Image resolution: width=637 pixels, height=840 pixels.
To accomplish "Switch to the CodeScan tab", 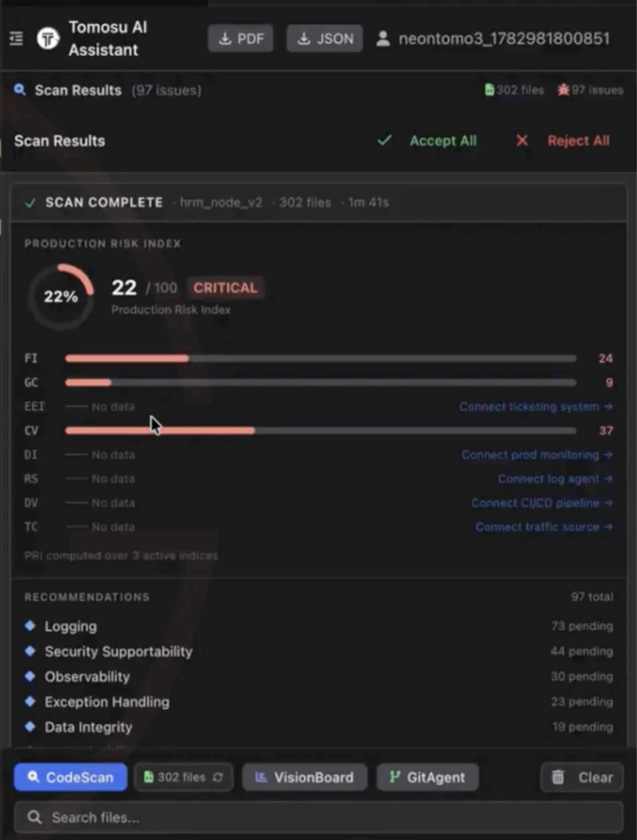I will pos(70,777).
